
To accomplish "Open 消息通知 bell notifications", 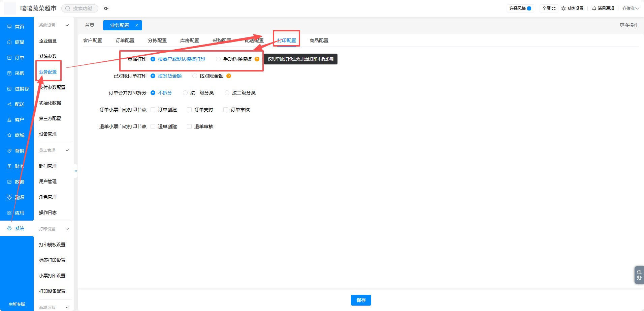I will (x=594, y=8).
